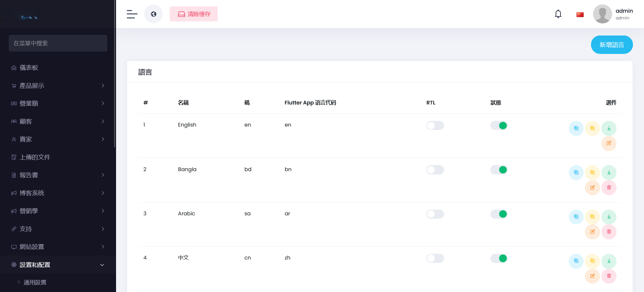The height and width of the screenshot is (292, 644).
Task: Expand the 博客系統 sidebar menu
Action: (58, 193)
